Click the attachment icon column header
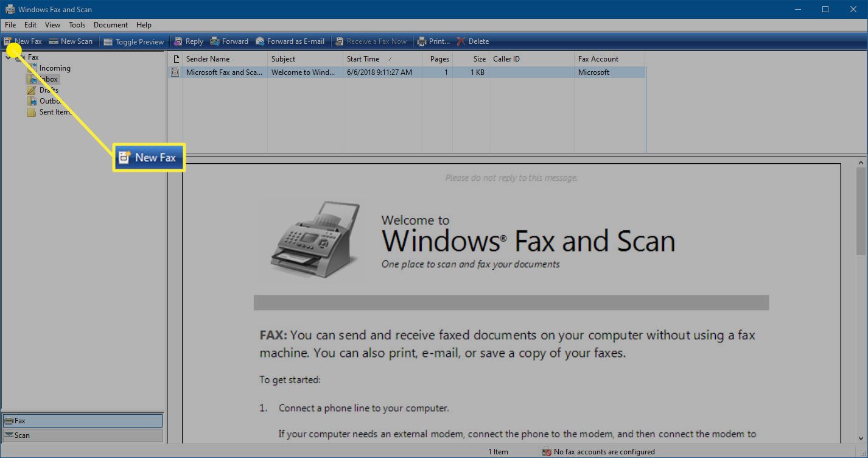 [x=176, y=59]
